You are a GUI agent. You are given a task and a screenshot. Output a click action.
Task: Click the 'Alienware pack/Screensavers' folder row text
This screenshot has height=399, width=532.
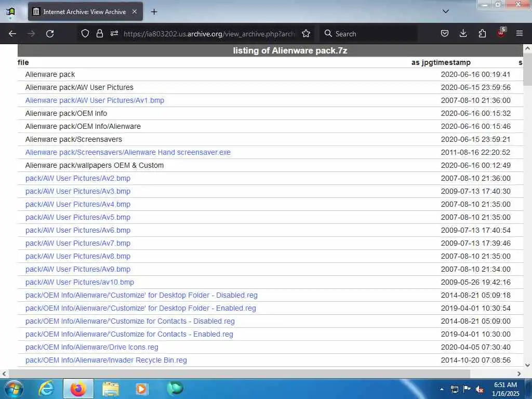point(74,139)
